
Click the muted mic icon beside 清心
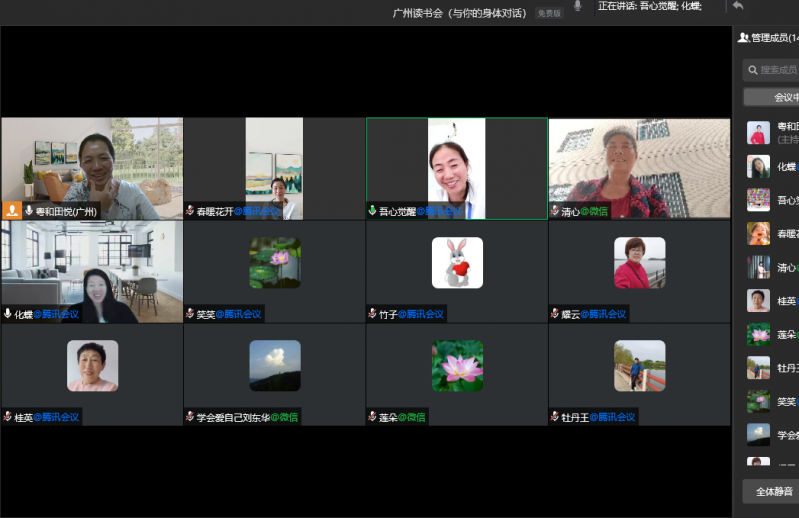point(554,211)
